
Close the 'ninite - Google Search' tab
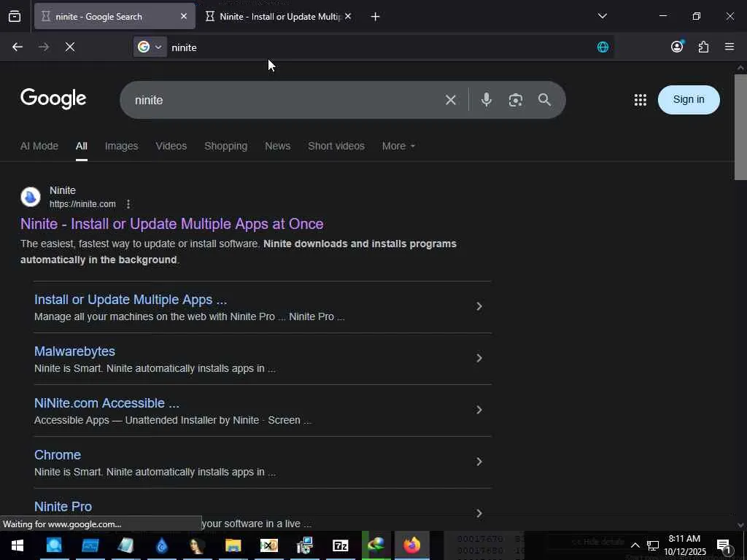point(184,17)
